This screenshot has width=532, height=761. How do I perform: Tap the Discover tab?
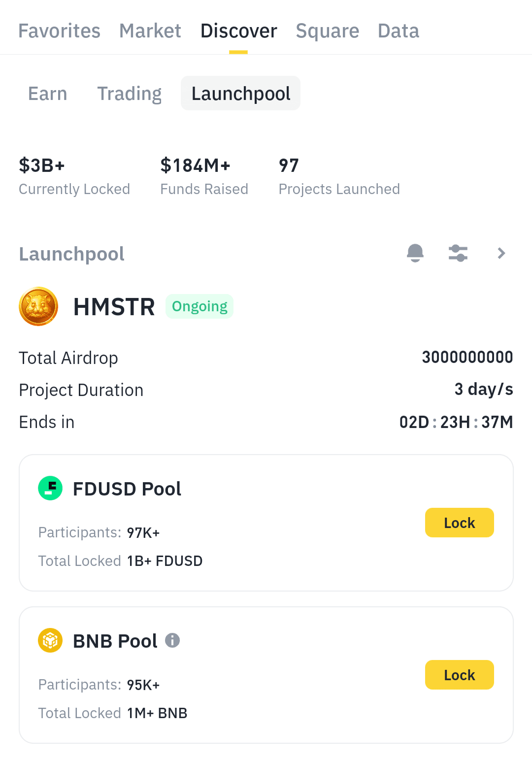pos(239,31)
